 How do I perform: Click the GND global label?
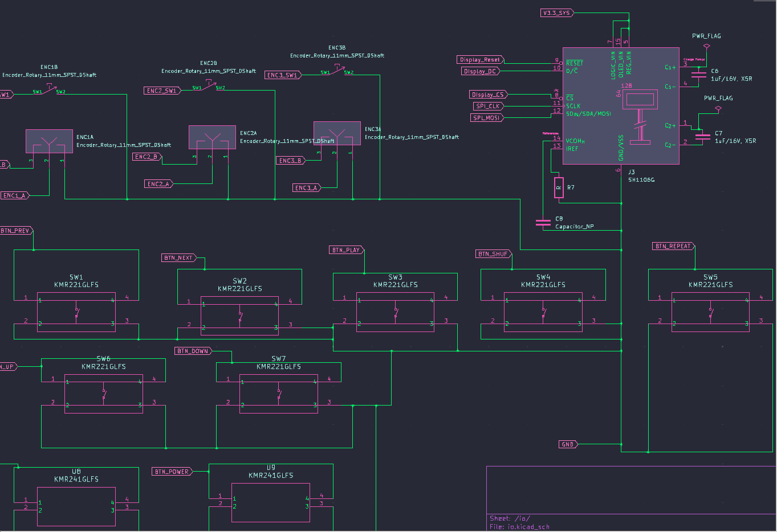(568, 444)
